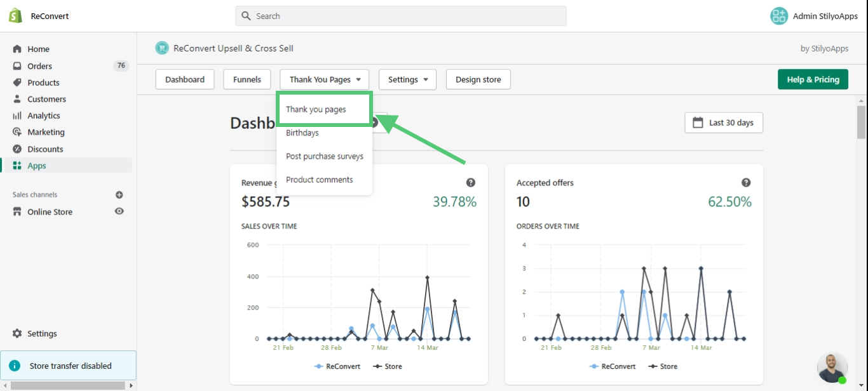Click the Home icon in sidebar
Viewport: 868px width, 391px height.
[17, 49]
